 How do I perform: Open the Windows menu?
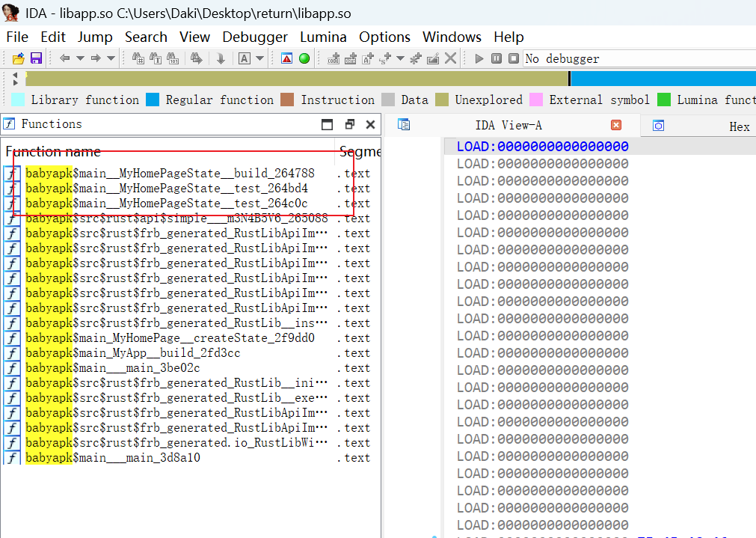pos(452,37)
